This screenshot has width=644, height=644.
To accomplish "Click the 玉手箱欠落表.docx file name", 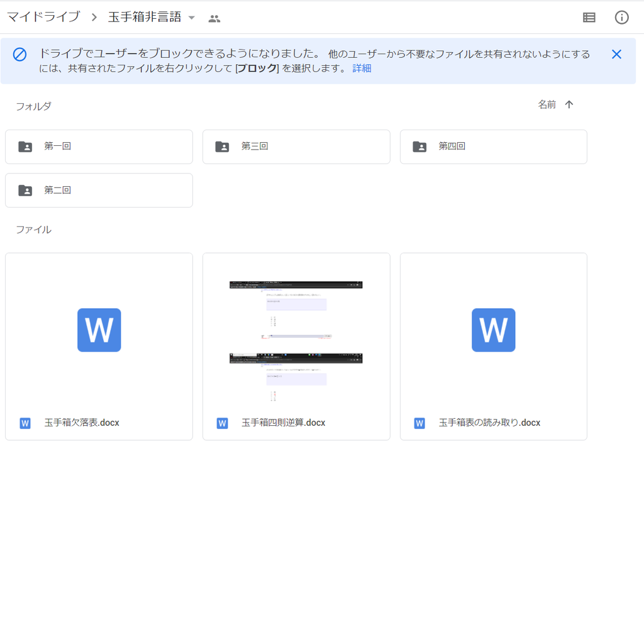I will click(82, 423).
